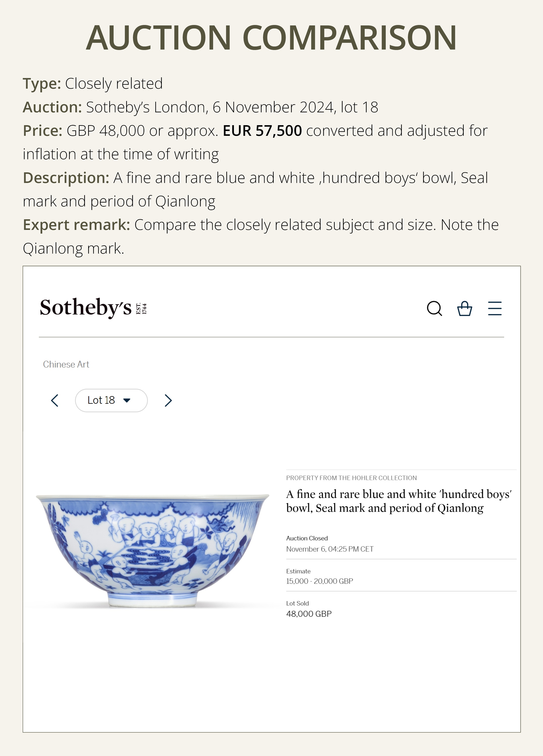This screenshot has width=543, height=756.
Task: Click the search magnifier icon
Action: [x=434, y=308]
